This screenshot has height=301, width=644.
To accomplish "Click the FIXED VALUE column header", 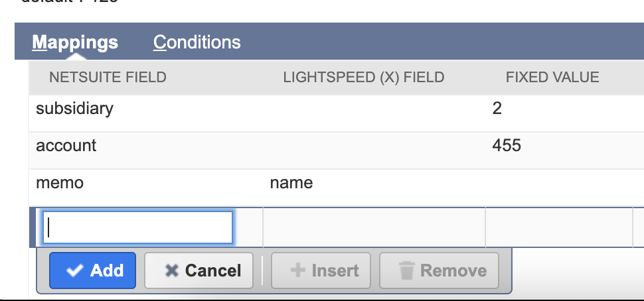I will click(x=552, y=78).
